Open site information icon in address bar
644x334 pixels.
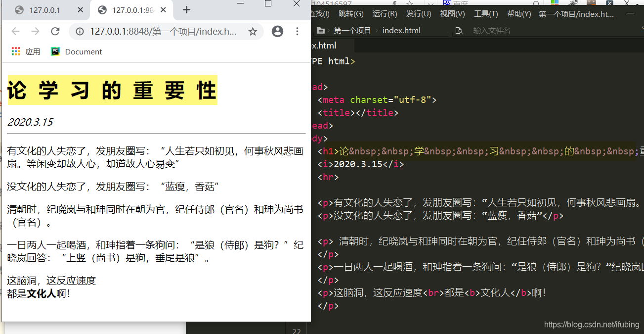point(80,32)
